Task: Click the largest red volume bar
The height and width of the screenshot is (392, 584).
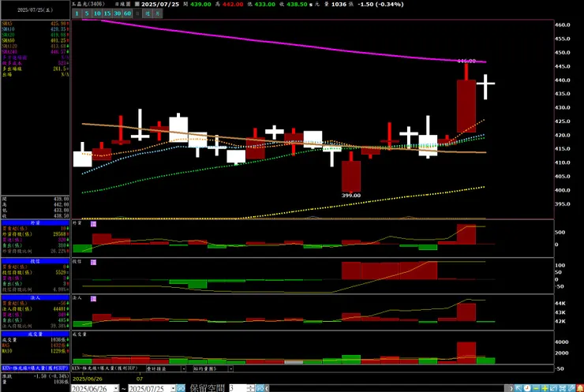Action: (466, 353)
